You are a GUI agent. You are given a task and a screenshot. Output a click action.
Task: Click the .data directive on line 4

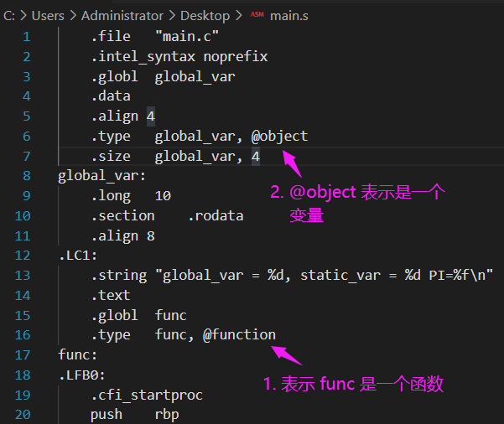point(111,96)
